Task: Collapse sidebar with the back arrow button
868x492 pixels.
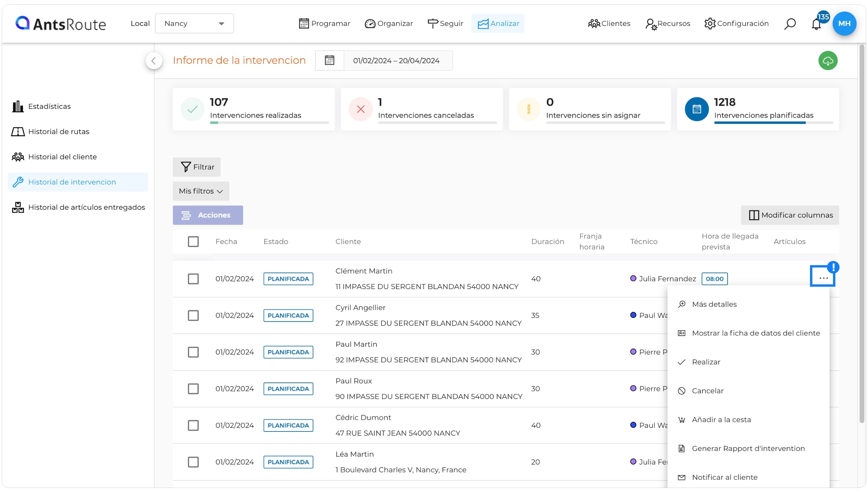Action: pyautogui.click(x=154, y=61)
